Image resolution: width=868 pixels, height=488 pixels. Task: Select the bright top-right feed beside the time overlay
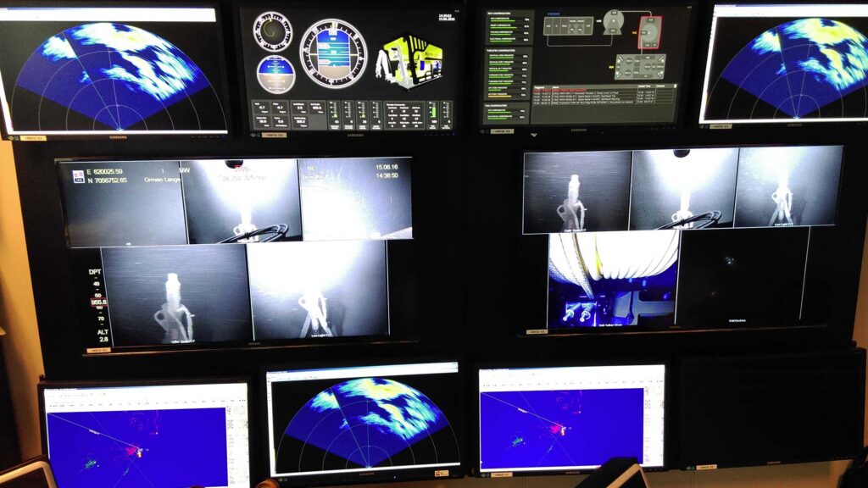coord(355,199)
